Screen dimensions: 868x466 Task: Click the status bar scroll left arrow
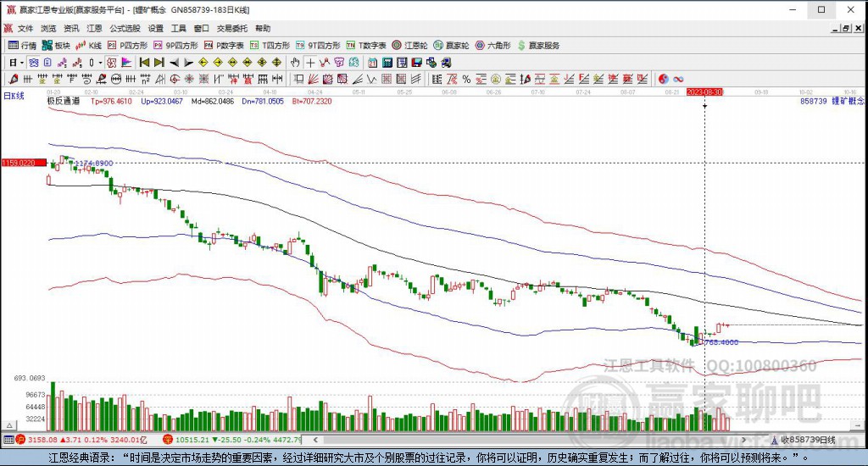tap(315, 440)
